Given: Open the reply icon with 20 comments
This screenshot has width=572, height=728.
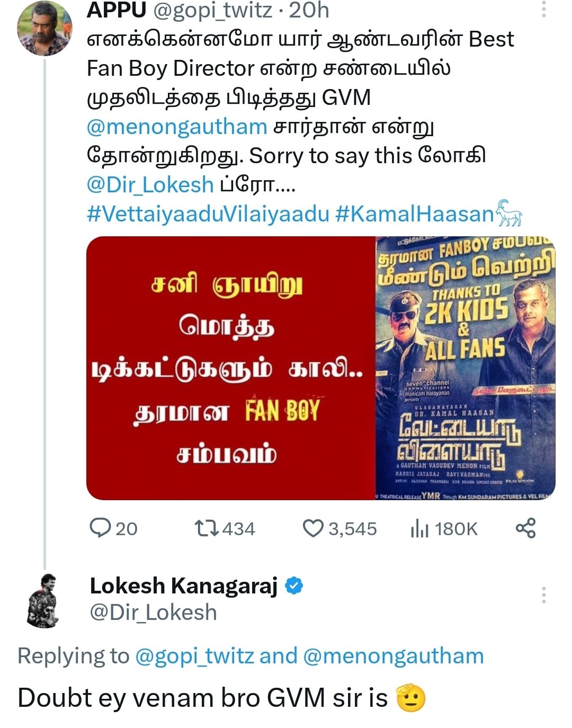Looking at the screenshot, I should 101,528.
